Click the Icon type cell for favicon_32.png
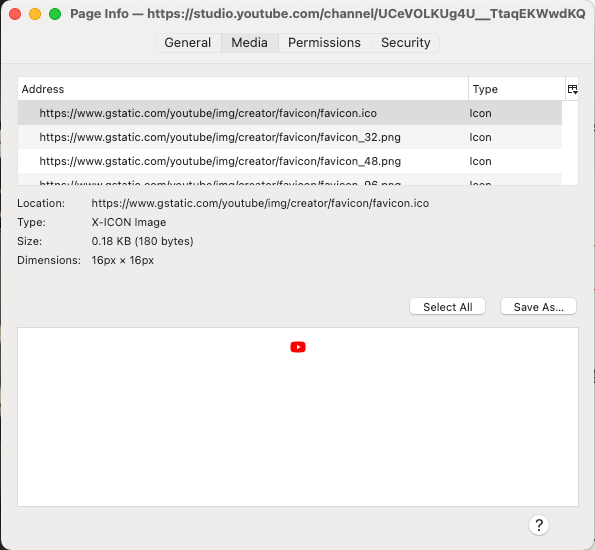The width and height of the screenshot is (595, 550). (x=480, y=137)
